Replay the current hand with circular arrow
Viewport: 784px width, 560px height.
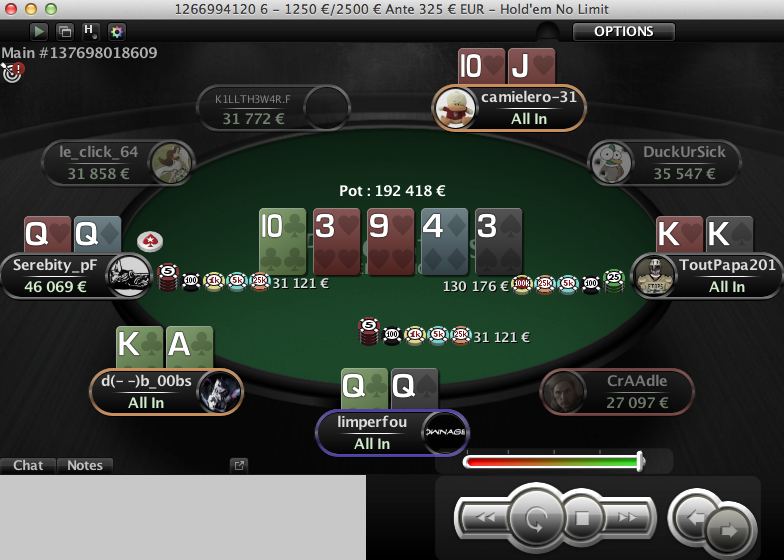(x=536, y=518)
